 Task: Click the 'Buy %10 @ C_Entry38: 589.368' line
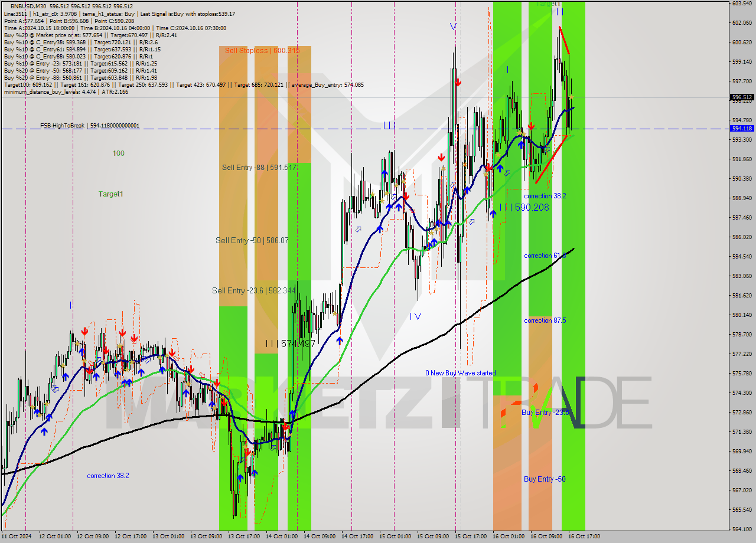[x=82, y=42]
